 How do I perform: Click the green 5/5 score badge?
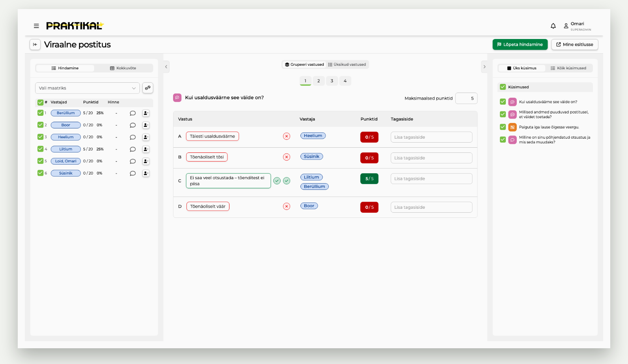(x=369, y=179)
